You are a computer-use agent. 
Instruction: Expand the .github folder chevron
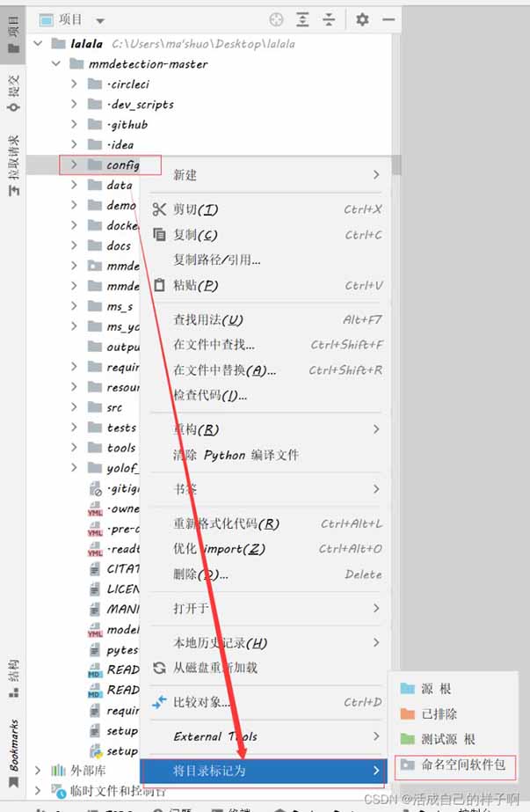pos(74,124)
